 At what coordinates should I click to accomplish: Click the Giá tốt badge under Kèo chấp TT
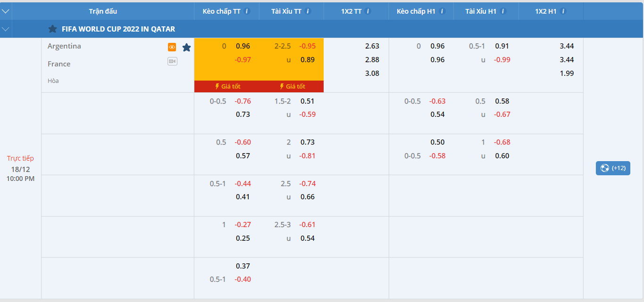coord(227,86)
